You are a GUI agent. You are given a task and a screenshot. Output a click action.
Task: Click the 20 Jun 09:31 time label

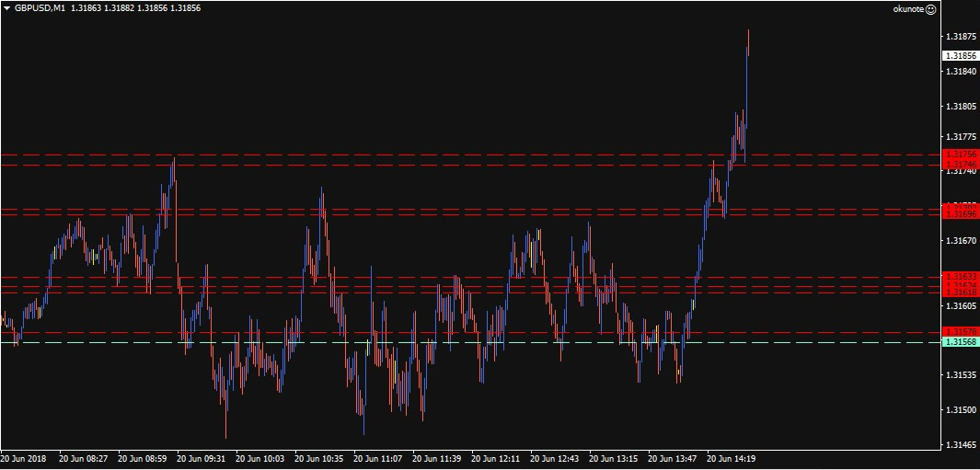click(202, 458)
